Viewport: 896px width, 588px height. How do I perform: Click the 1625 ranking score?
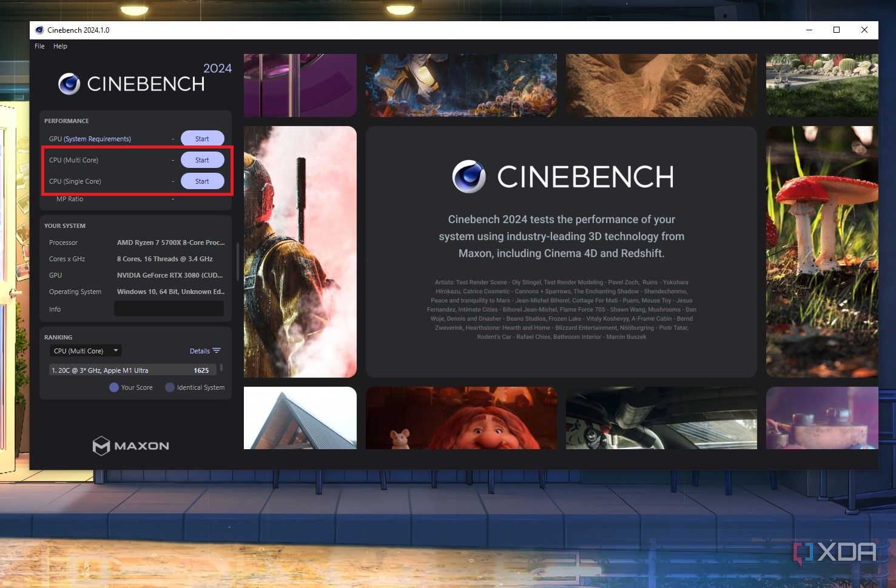tap(201, 370)
